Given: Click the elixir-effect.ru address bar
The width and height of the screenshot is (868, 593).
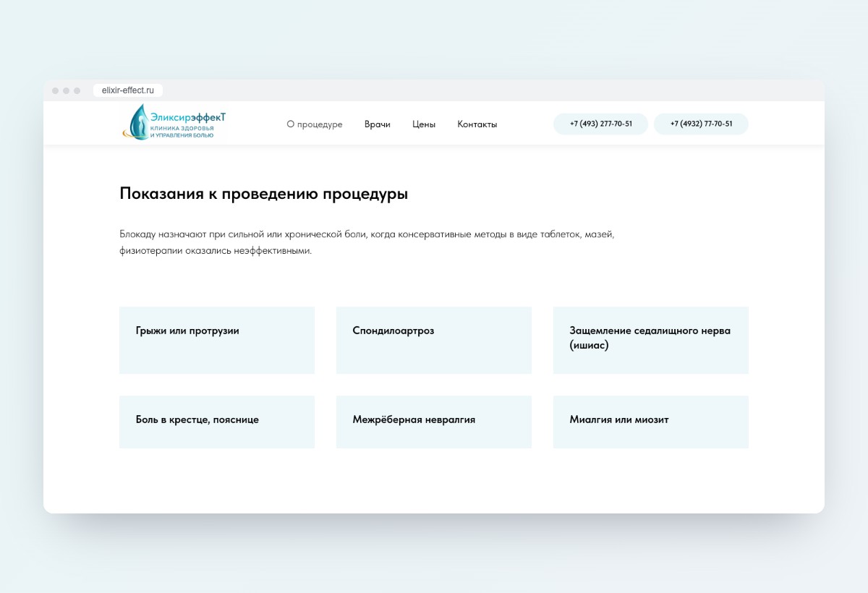Looking at the screenshot, I should pyautogui.click(x=128, y=90).
